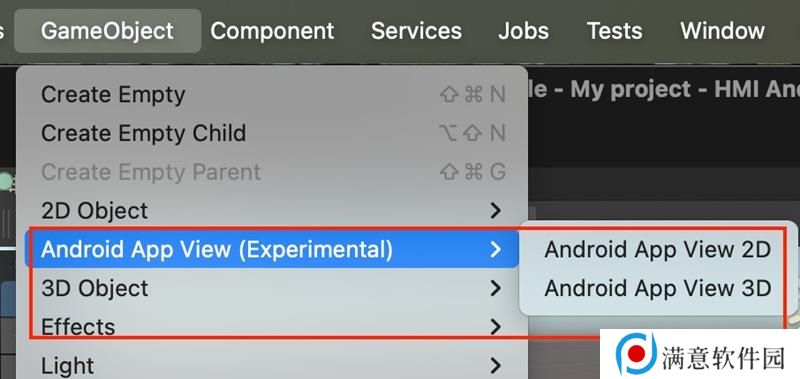Image resolution: width=800 pixels, height=379 pixels.
Task: Click the chevron arrow beside 3D Object
Action: coord(495,288)
